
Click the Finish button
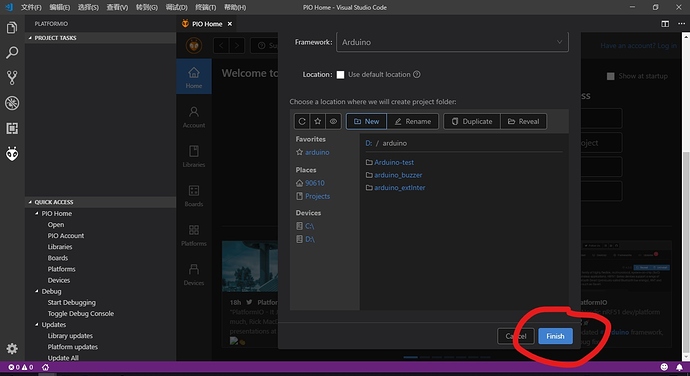(x=555, y=336)
